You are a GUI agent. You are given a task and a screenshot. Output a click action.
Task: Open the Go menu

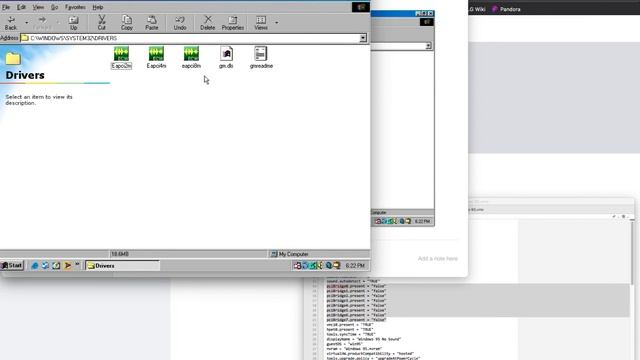54,7
